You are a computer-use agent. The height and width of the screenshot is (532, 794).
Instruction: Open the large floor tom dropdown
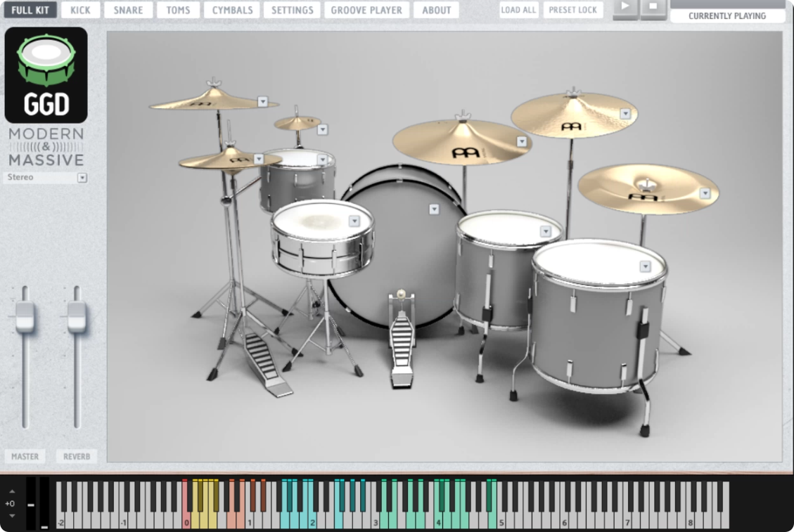pos(645,266)
